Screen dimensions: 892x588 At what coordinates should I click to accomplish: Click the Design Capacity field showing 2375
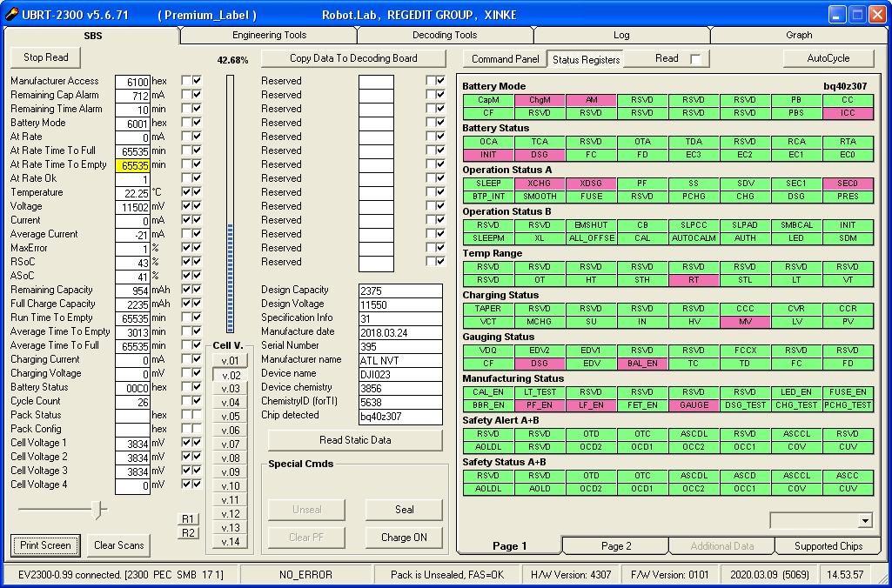point(400,291)
